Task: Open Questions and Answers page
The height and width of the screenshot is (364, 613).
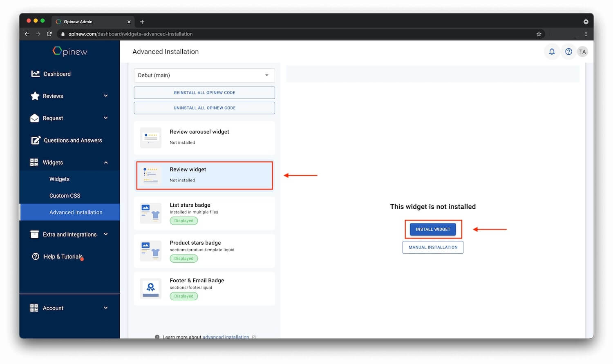Action: pyautogui.click(x=73, y=140)
